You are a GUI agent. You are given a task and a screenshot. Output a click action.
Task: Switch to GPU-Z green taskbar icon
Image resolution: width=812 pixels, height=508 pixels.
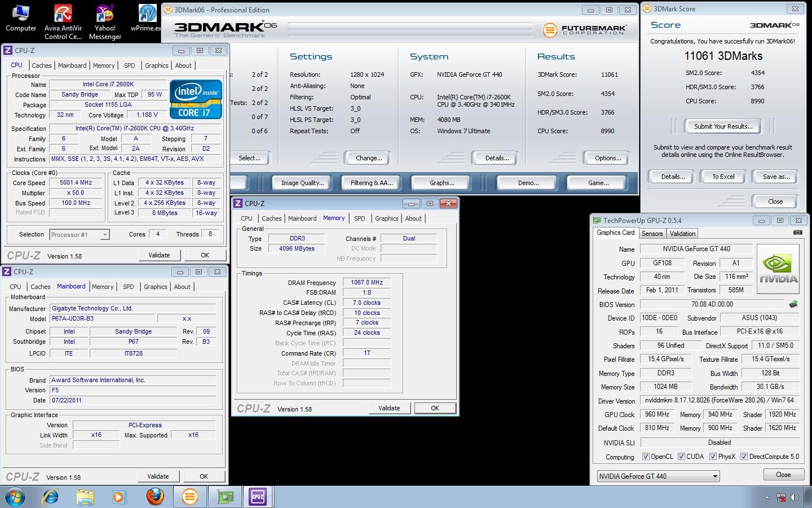point(225,497)
